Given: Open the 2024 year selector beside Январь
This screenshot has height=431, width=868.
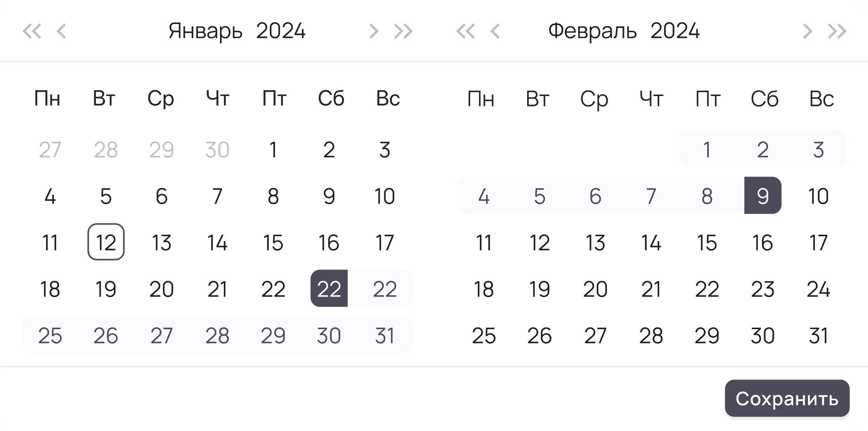Looking at the screenshot, I should click(x=281, y=31).
